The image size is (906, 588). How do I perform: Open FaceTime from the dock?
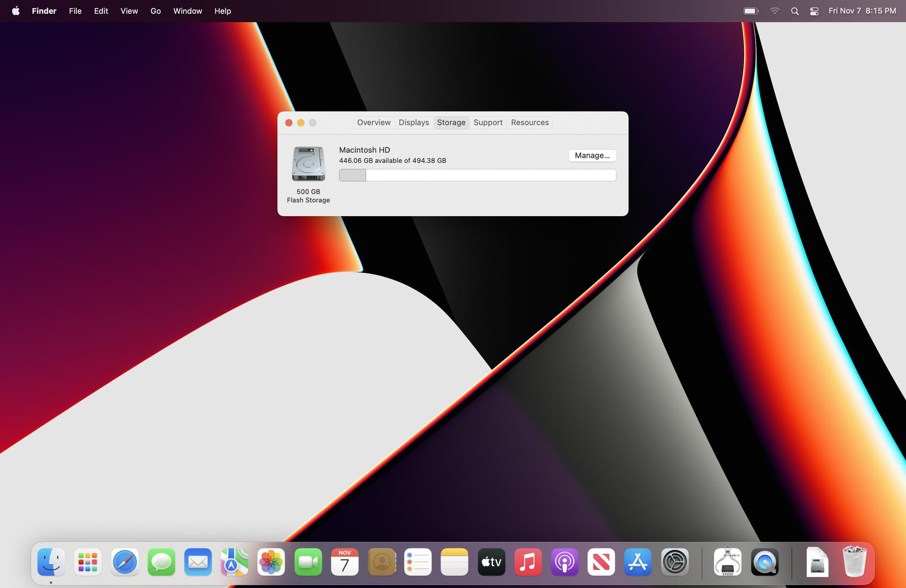click(308, 562)
